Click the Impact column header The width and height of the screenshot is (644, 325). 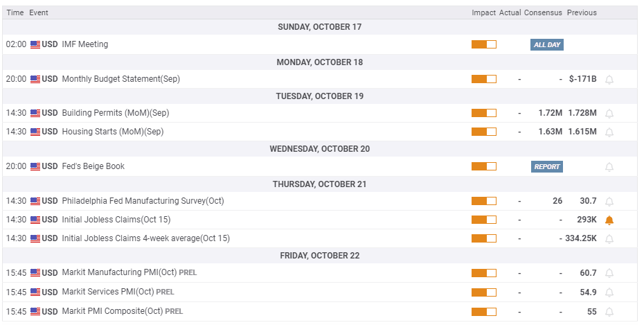click(483, 12)
